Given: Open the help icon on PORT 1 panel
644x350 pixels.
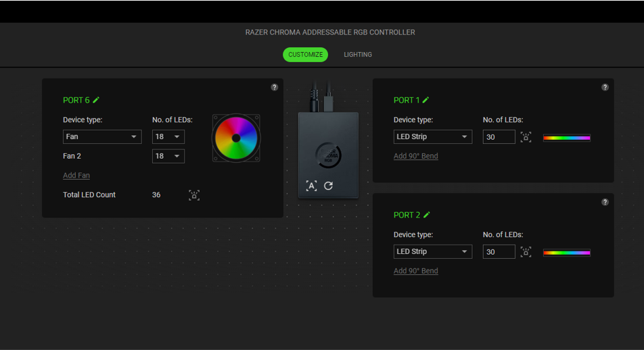Looking at the screenshot, I should pos(605,87).
